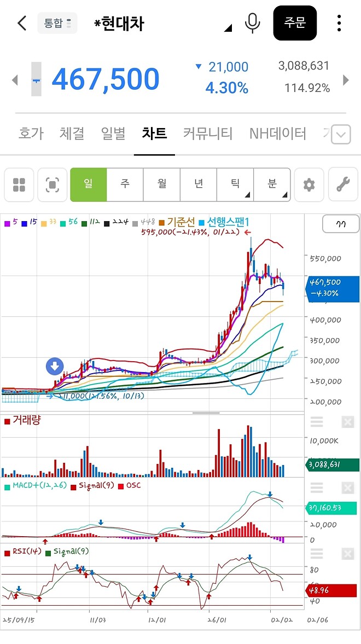
Task: Tap the fullscreen chart capture icon
Action: pyautogui.click(x=52, y=185)
